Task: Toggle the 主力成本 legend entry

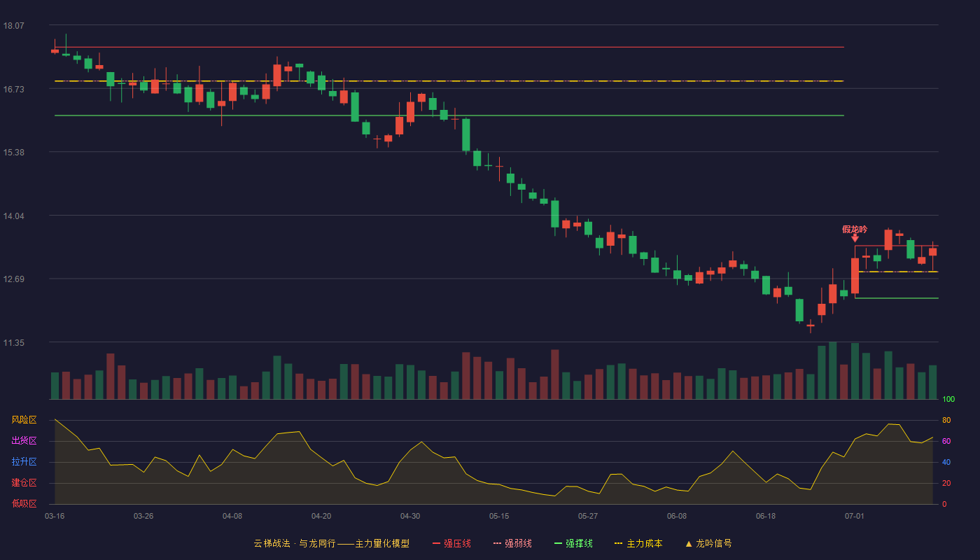Action: (638, 543)
